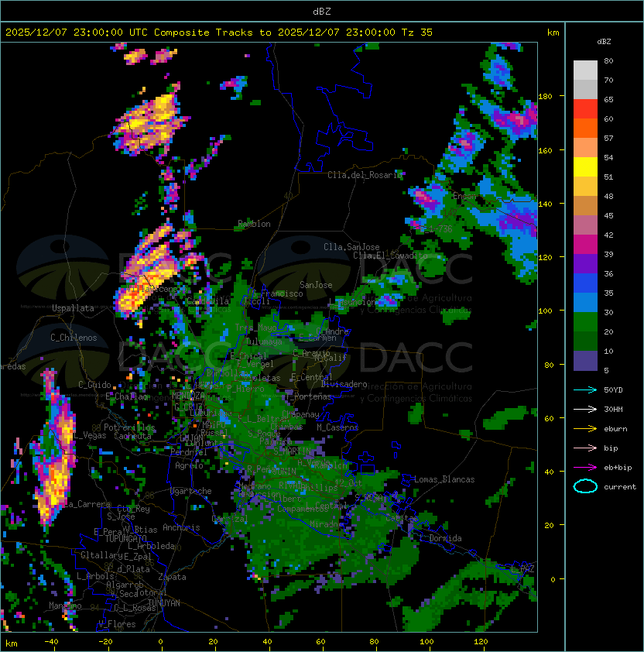Click the orange 60–57 dBZ swatch
The width and height of the screenshot is (644, 652).
585,128
